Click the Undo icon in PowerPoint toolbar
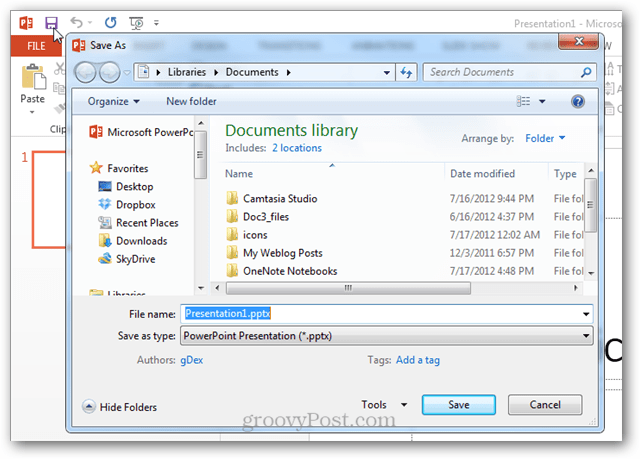Image resolution: width=640 pixels, height=459 pixels. [x=76, y=22]
